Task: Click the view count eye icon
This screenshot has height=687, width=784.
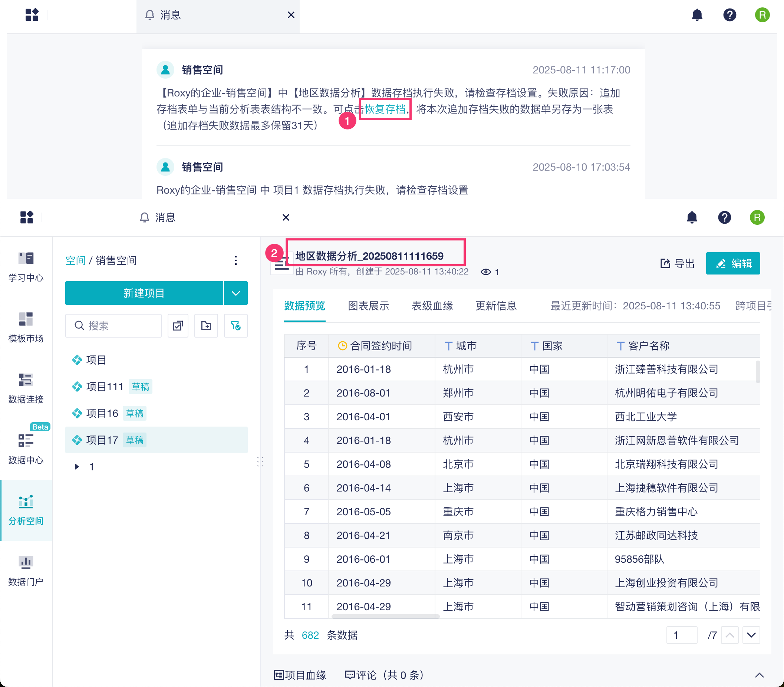Action: click(485, 272)
